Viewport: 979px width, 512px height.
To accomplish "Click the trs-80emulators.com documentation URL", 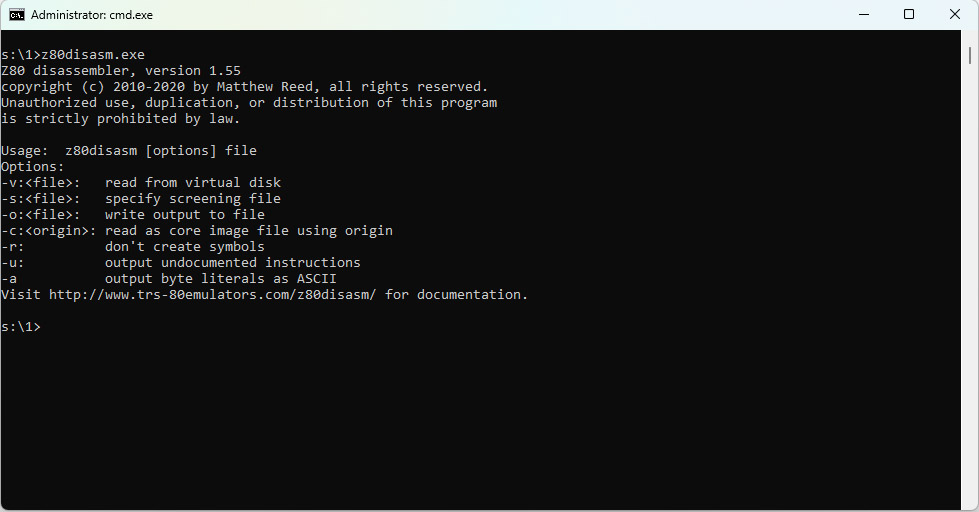I will 212,295.
